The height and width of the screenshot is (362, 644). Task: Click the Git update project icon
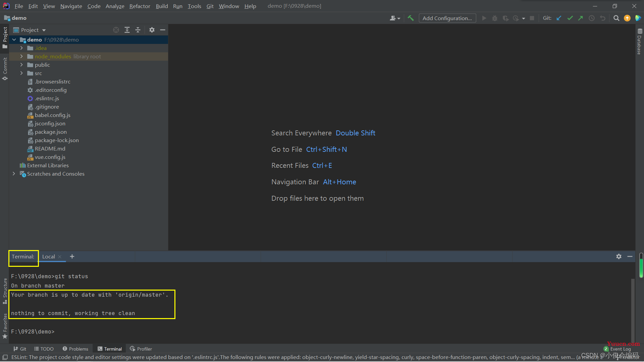(559, 18)
